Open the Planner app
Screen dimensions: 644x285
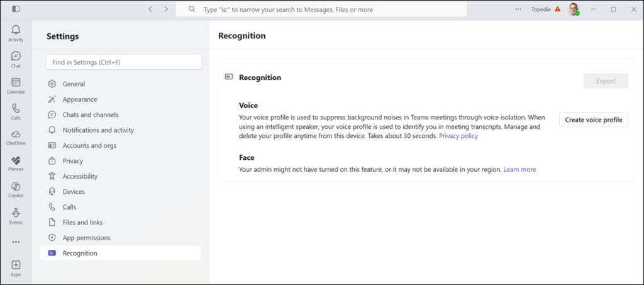pyautogui.click(x=16, y=164)
